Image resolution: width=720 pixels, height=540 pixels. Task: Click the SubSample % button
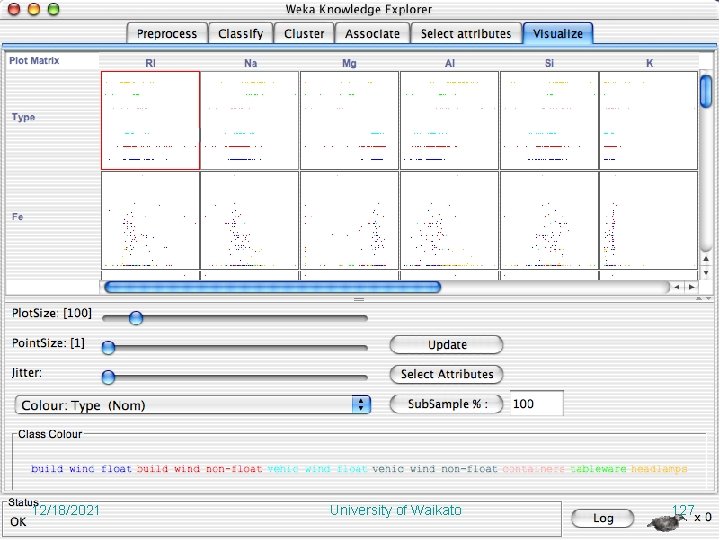[x=446, y=404]
